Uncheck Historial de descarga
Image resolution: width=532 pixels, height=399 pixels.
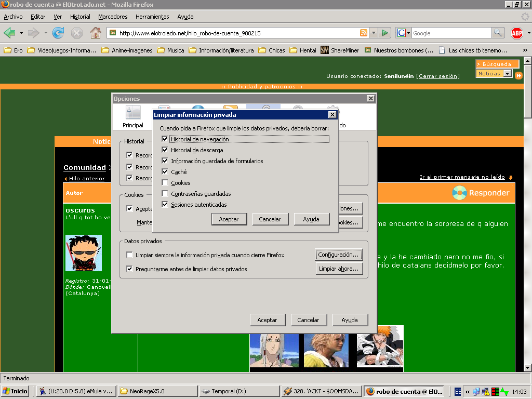coord(165,150)
